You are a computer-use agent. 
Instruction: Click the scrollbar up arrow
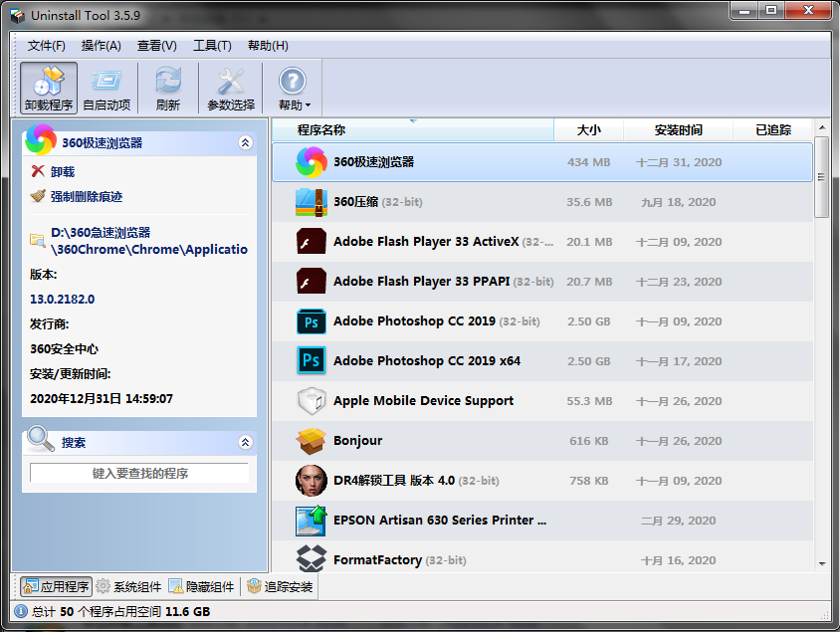tap(822, 127)
